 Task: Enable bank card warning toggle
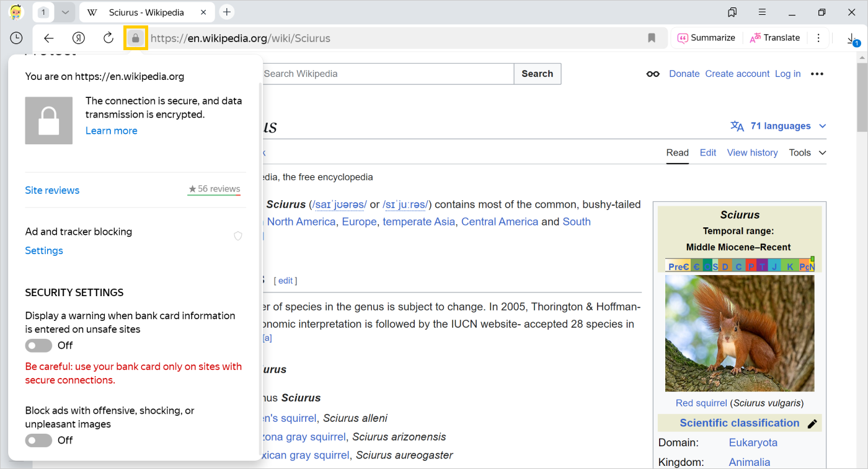pos(38,346)
